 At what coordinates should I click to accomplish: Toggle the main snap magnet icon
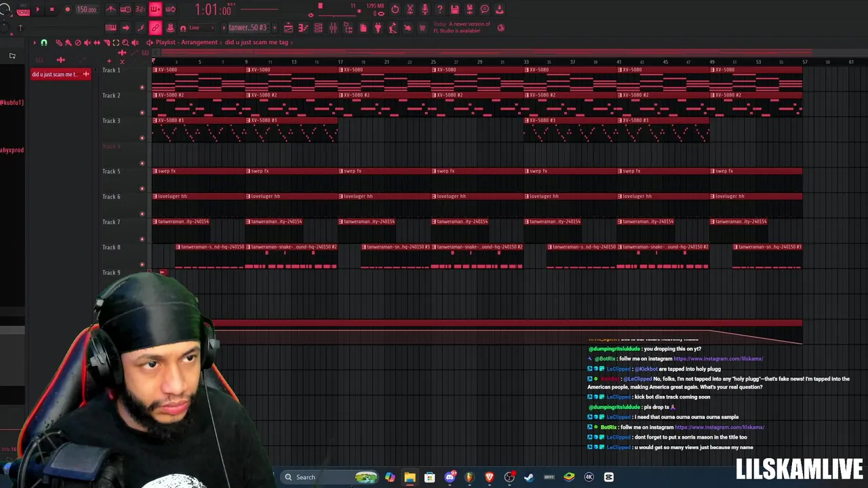click(183, 28)
